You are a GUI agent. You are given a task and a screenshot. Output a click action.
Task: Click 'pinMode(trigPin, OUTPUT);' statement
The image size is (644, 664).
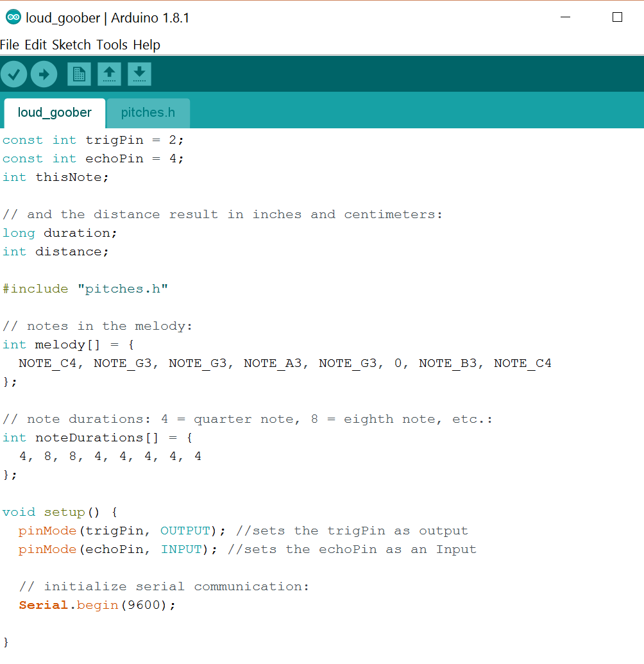click(x=122, y=531)
